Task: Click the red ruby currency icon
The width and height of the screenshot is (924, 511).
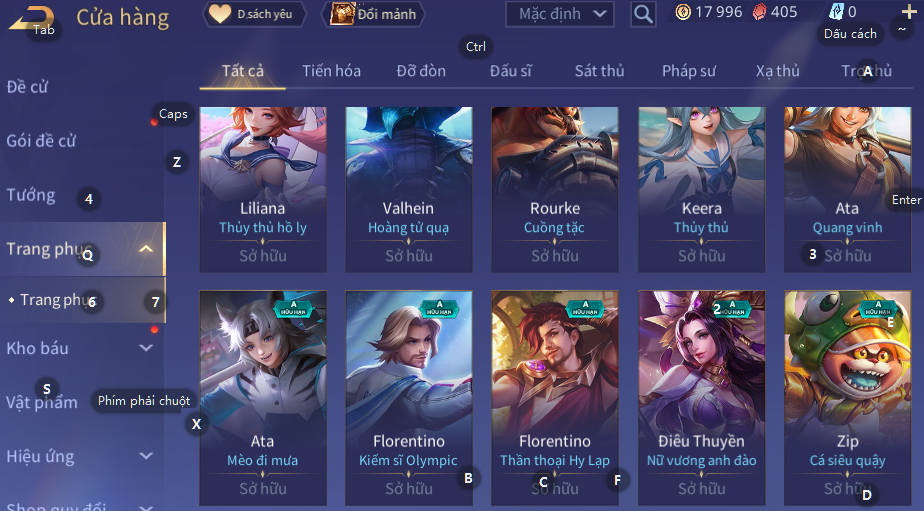Action: tap(760, 12)
